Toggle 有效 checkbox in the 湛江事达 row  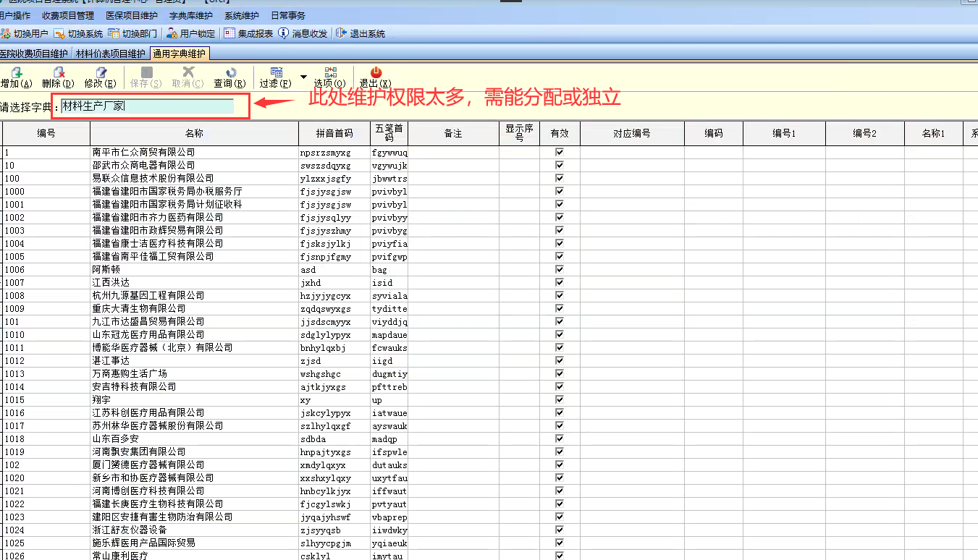pyautogui.click(x=559, y=361)
